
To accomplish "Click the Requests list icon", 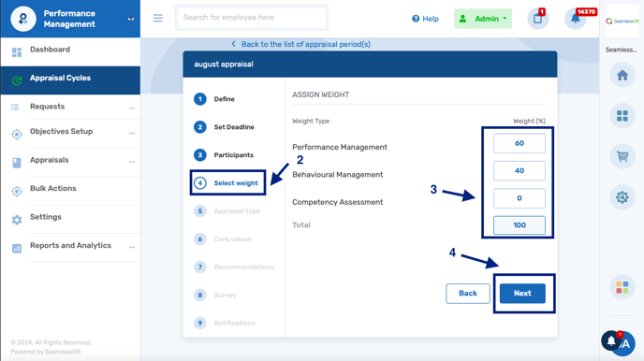I will 15,107.
